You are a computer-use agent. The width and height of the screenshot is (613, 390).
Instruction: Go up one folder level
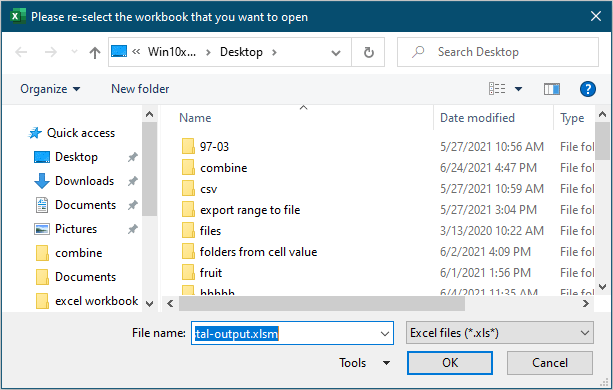[x=95, y=52]
